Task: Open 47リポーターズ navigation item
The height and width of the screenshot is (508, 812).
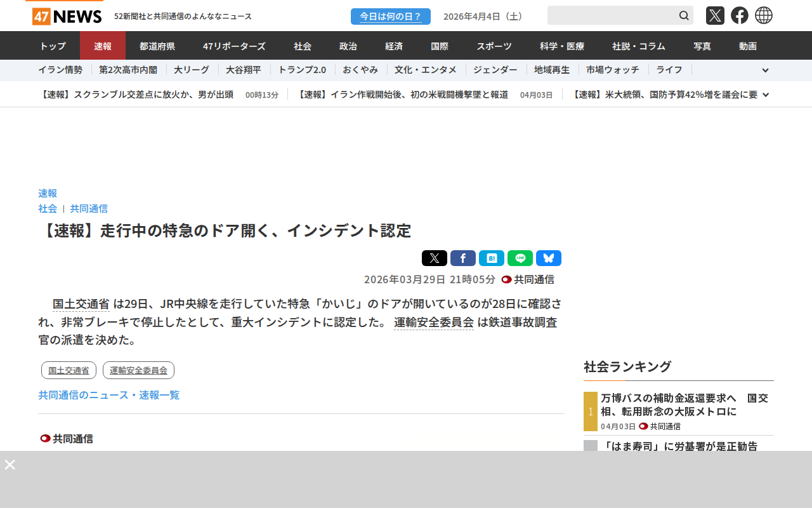Action: click(234, 46)
